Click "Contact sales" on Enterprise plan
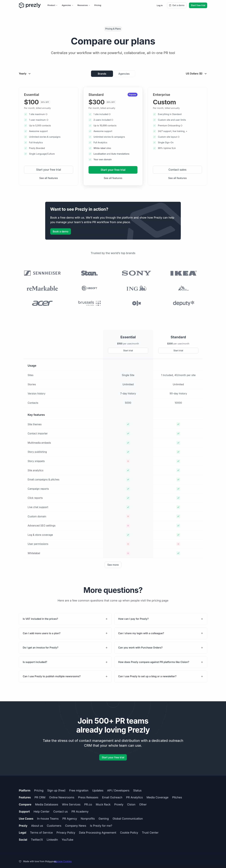226x868 pixels. click(x=177, y=170)
